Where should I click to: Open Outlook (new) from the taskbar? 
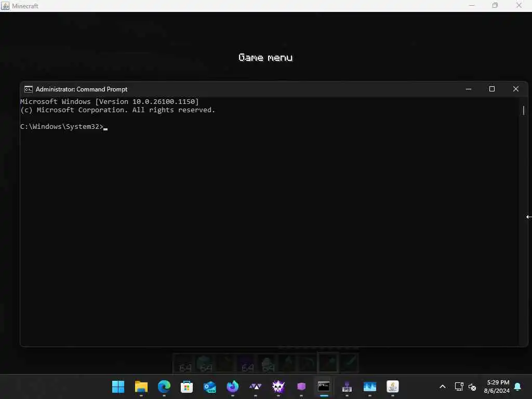click(x=210, y=387)
